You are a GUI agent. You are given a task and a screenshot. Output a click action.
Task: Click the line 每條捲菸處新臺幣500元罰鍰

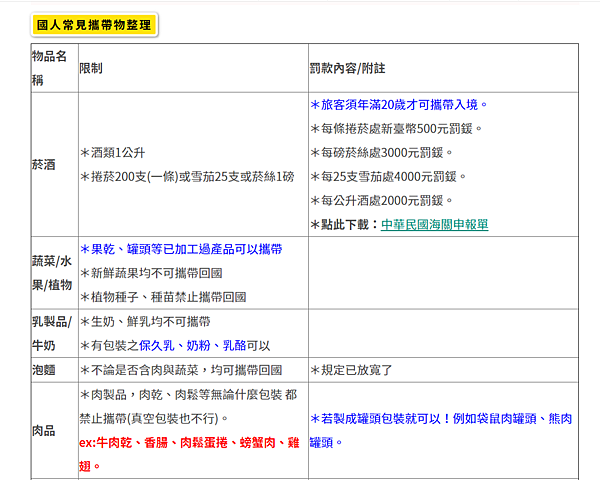point(396,129)
